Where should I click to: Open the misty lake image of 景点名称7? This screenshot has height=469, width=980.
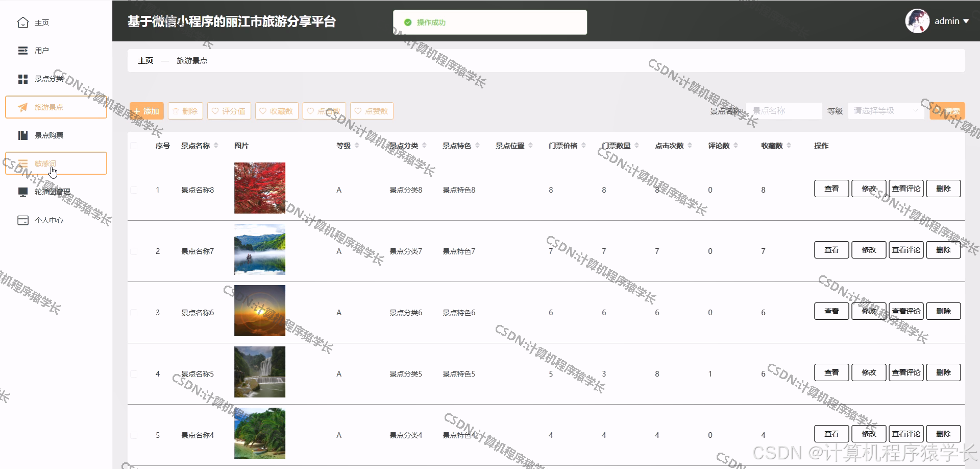click(260, 249)
